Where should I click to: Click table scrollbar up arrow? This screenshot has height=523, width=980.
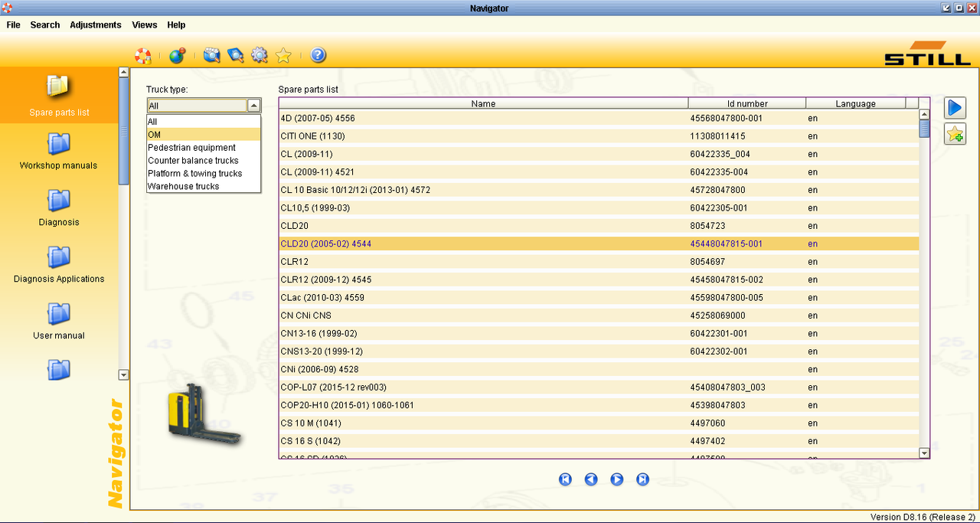[x=924, y=115]
